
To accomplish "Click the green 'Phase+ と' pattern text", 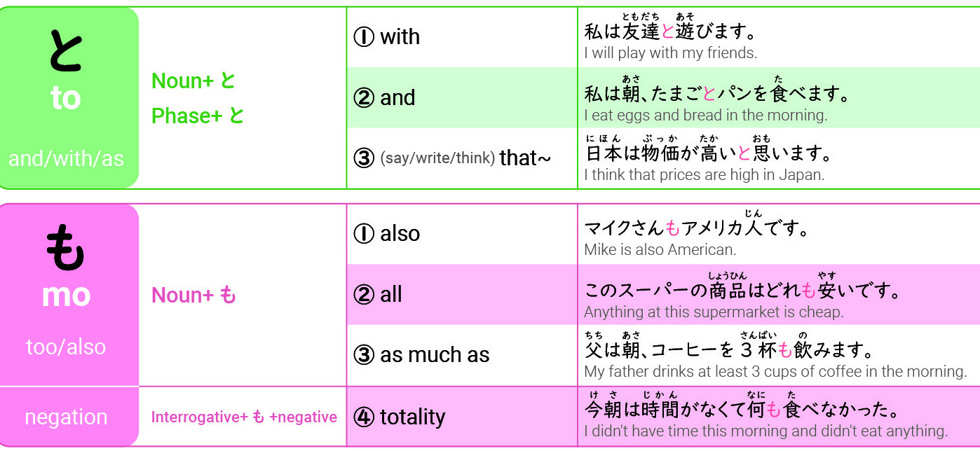I will tap(198, 116).
